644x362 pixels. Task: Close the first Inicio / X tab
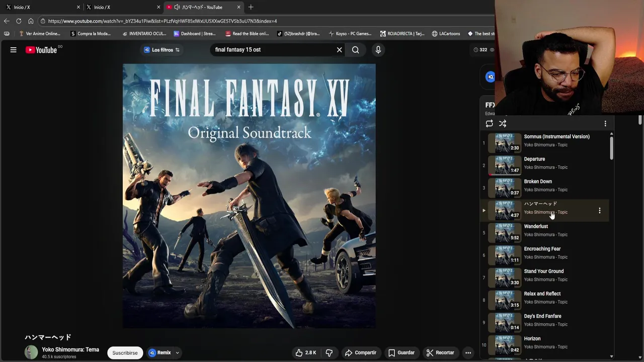pos(78,7)
